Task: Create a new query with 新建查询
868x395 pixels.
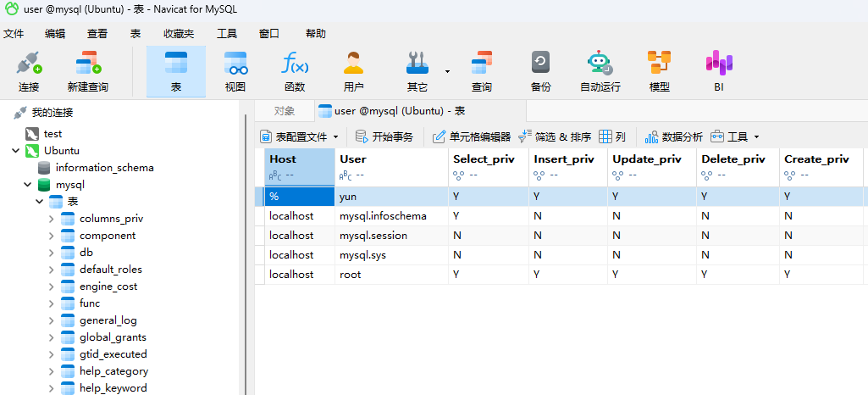Action: point(87,72)
